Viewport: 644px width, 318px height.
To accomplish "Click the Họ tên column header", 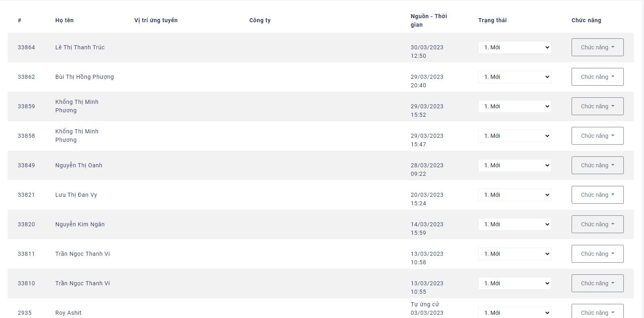I will (x=64, y=20).
